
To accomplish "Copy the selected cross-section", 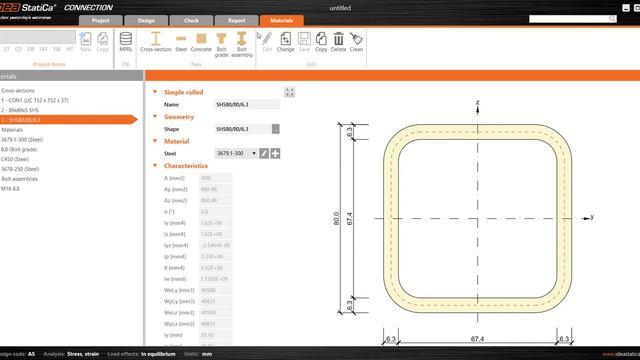I will point(321,42).
